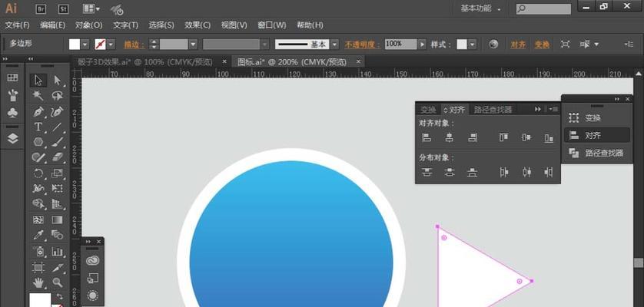This screenshot has width=644, height=307.
Task: Choose the Blend tool
Action: pos(57,235)
